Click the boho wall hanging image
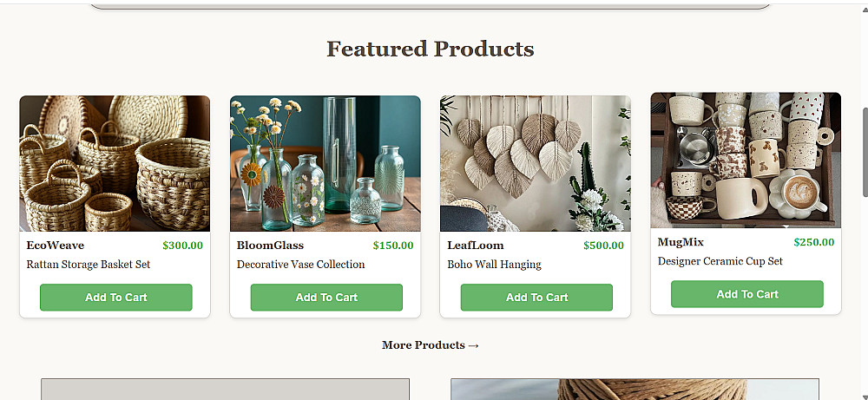Image resolution: width=868 pixels, height=400 pixels. coord(536,163)
